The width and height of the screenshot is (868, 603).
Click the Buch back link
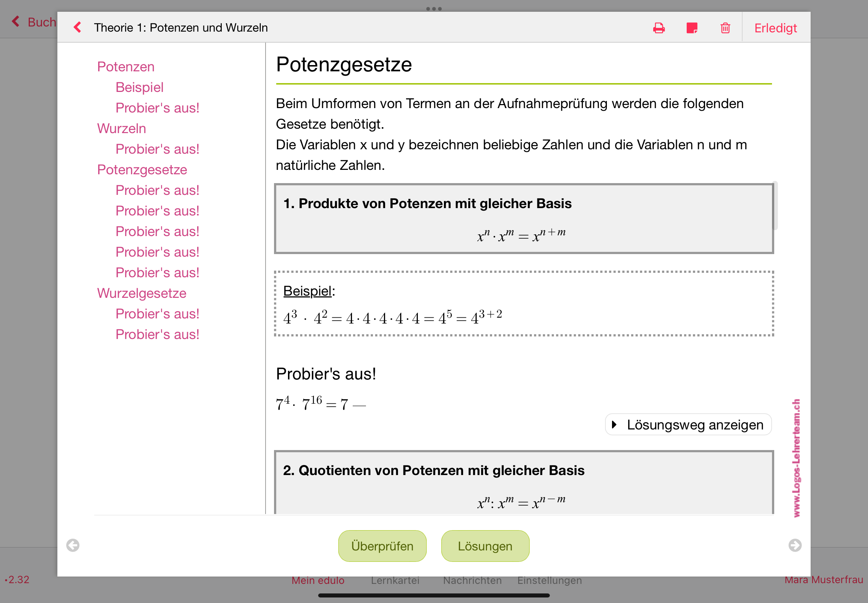point(34,22)
